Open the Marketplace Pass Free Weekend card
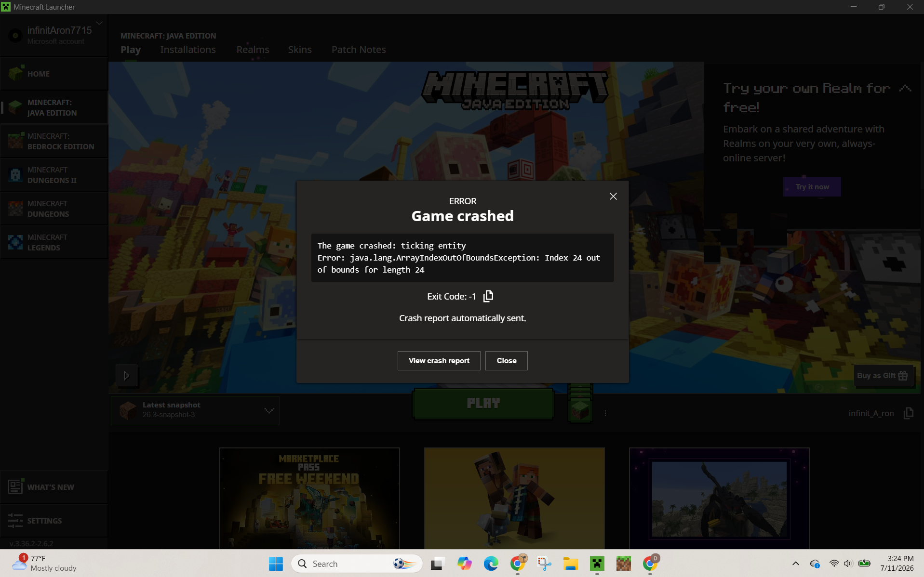924x577 pixels. coord(309,498)
